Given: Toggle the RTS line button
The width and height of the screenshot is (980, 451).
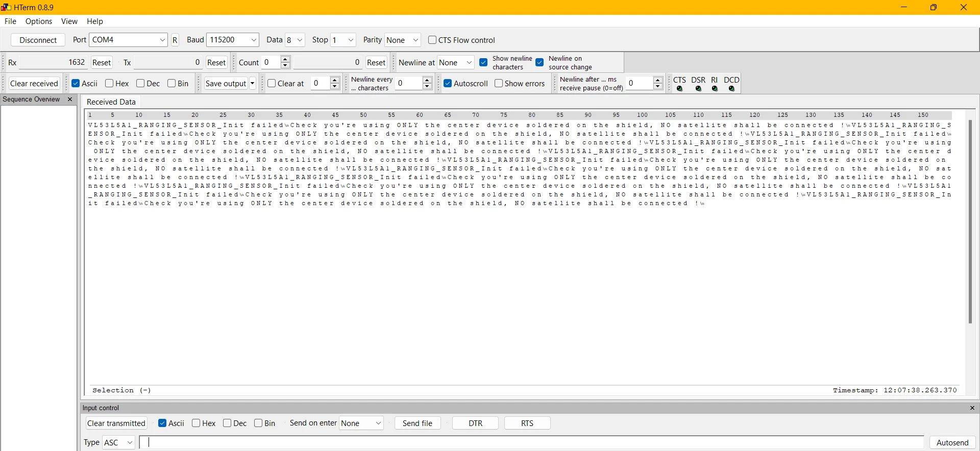Looking at the screenshot, I should coord(527,423).
